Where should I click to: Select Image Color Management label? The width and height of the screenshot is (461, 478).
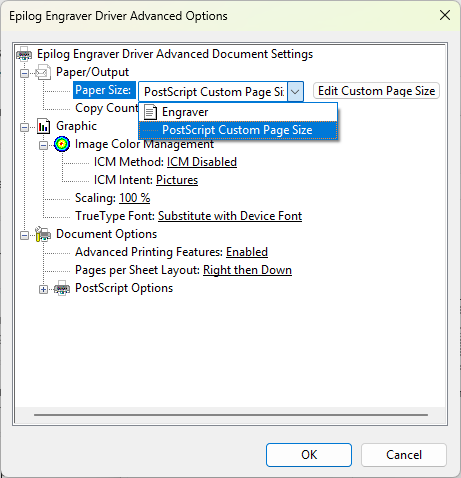144,144
